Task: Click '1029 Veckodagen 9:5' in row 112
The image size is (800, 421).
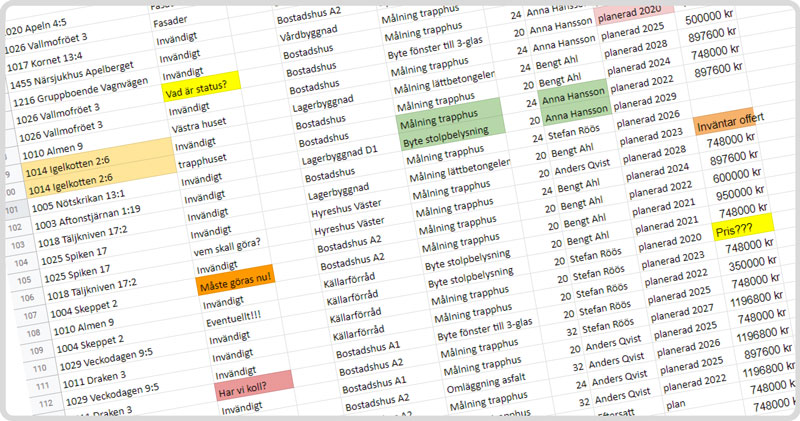Action: [x=112, y=394]
